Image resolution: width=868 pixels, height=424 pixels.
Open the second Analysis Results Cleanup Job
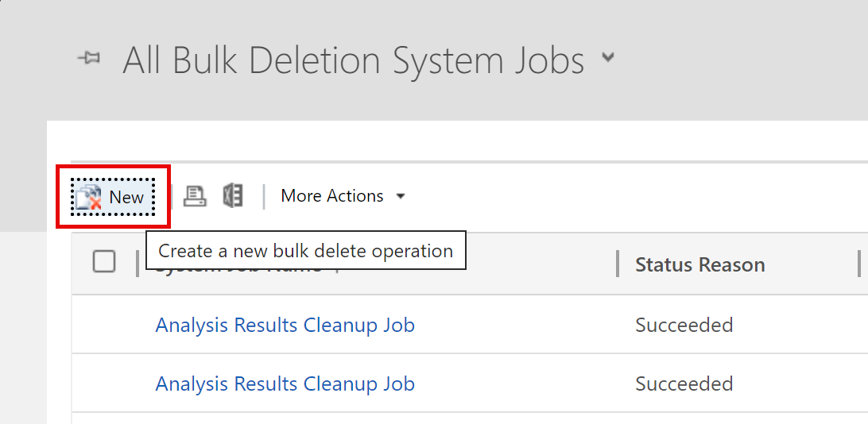click(x=285, y=383)
